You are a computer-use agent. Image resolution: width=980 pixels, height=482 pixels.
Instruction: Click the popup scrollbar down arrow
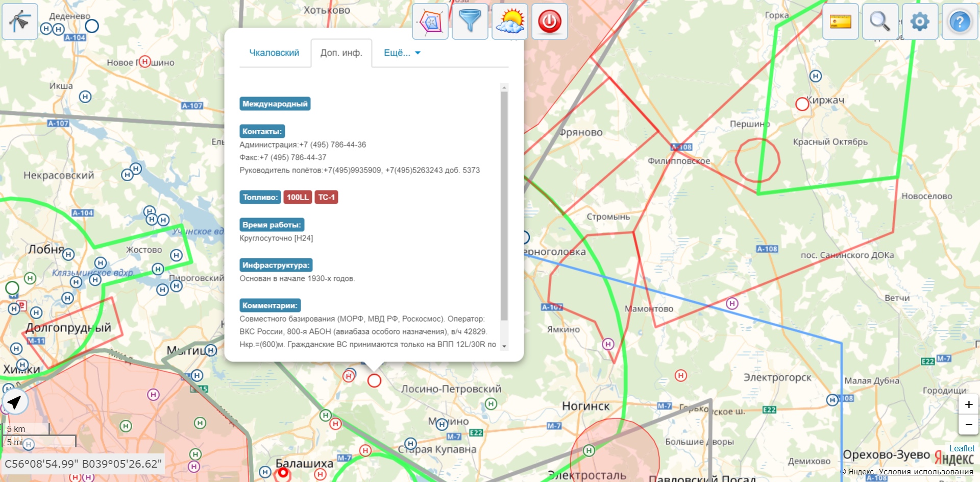coord(504,346)
